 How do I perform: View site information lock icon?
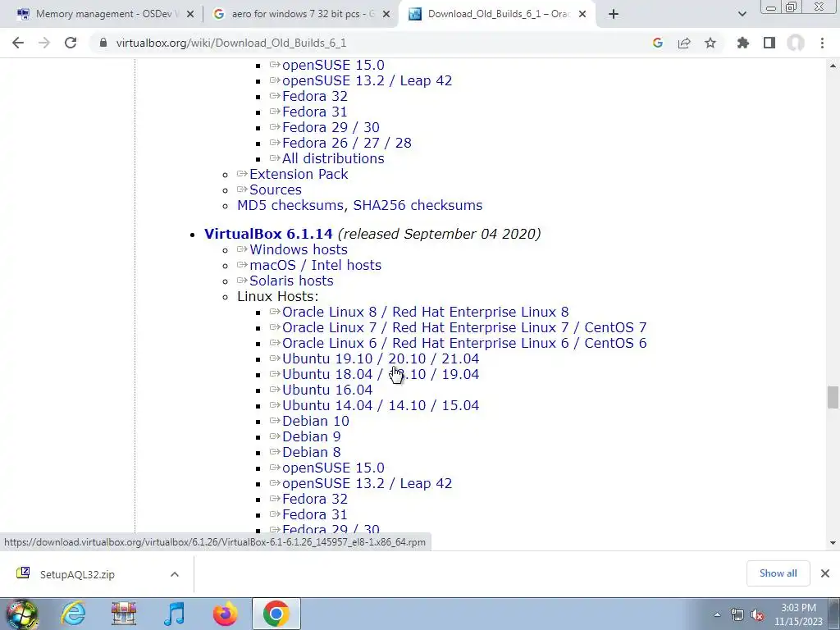(103, 43)
